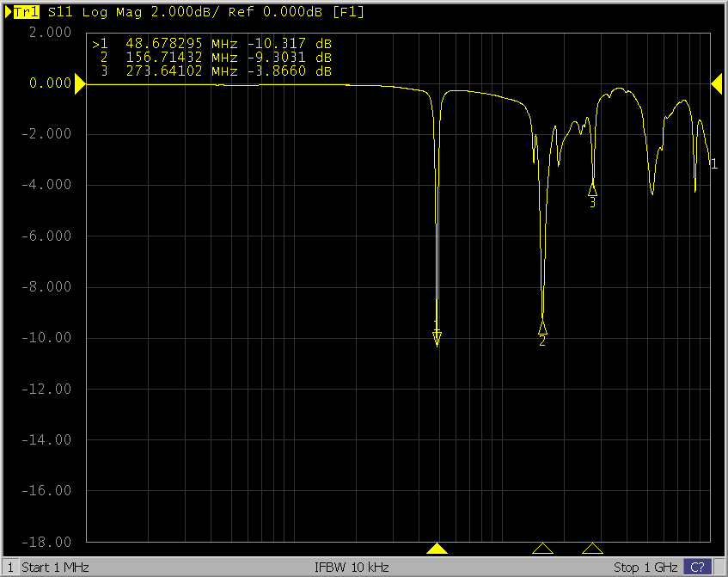This screenshot has width=728, height=577.
Task: Select marker 2 triangle on the trace
Action: coord(542,328)
